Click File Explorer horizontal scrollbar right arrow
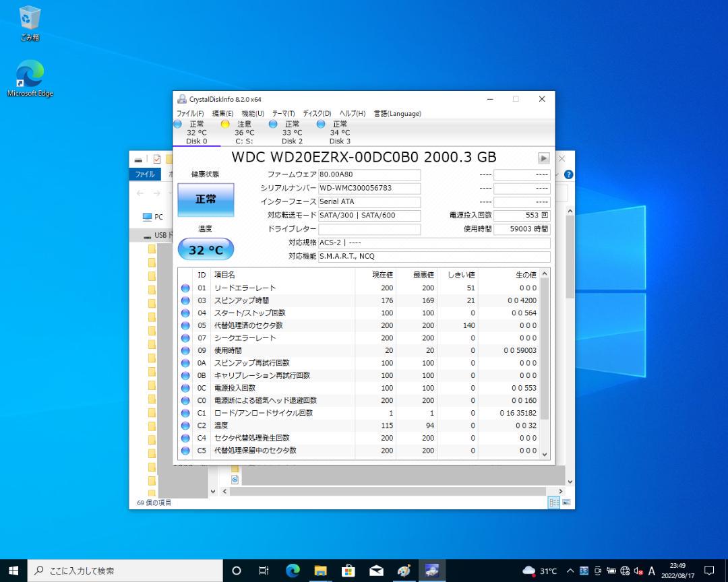 pyautogui.click(x=561, y=491)
